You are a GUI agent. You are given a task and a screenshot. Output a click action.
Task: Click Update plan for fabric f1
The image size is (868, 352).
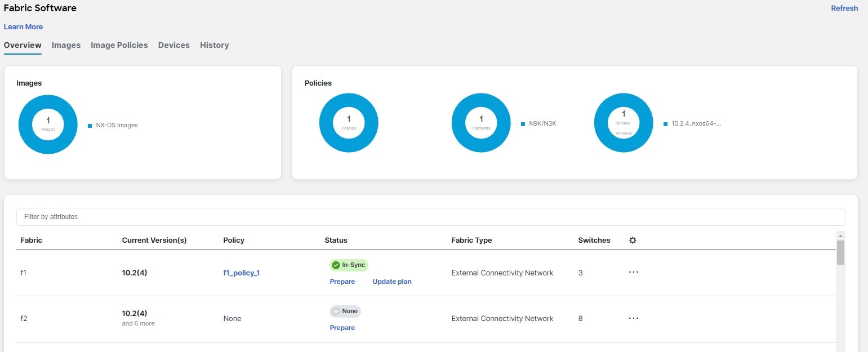(x=392, y=282)
